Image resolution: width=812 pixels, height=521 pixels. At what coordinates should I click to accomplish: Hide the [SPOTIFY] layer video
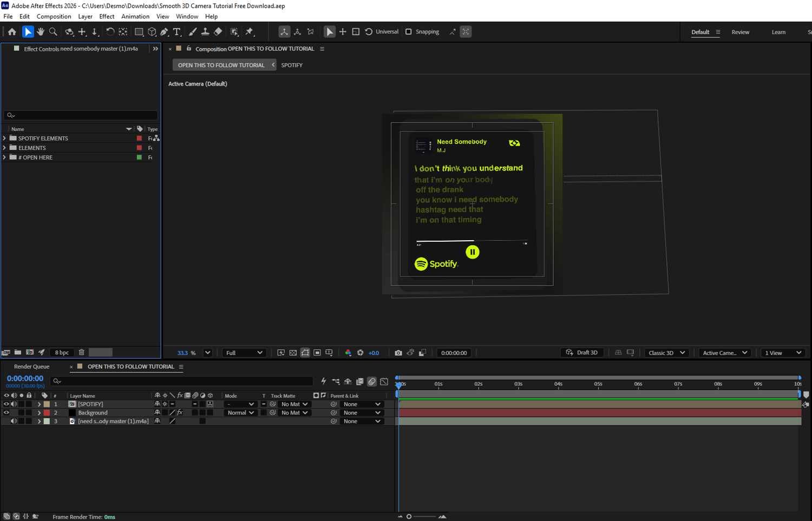(6, 404)
